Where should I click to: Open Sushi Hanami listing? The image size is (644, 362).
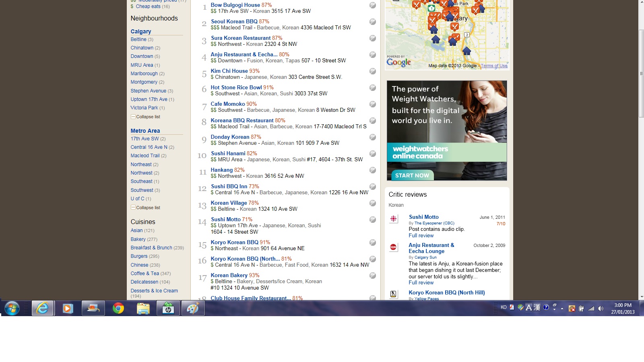tap(228, 153)
